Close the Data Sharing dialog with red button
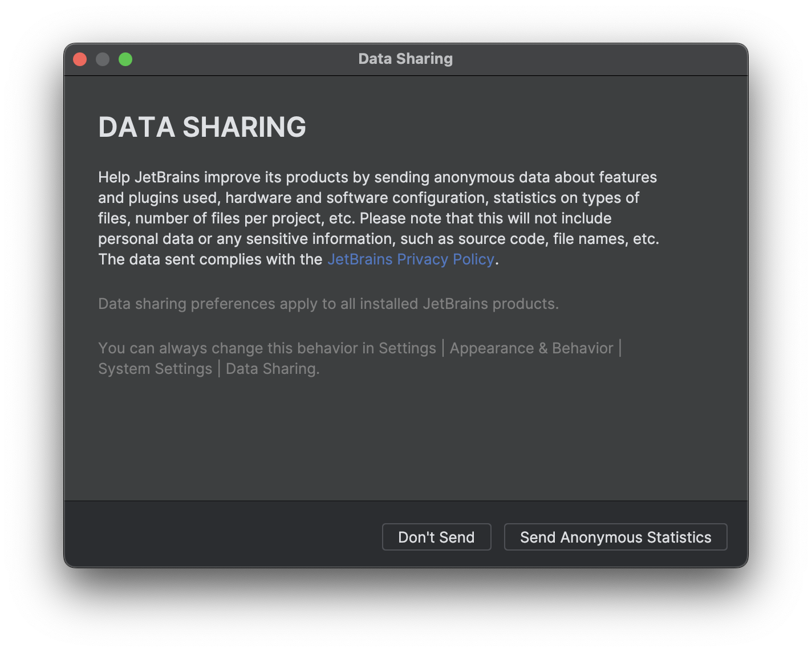This screenshot has height=652, width=812. pos(80,59)
